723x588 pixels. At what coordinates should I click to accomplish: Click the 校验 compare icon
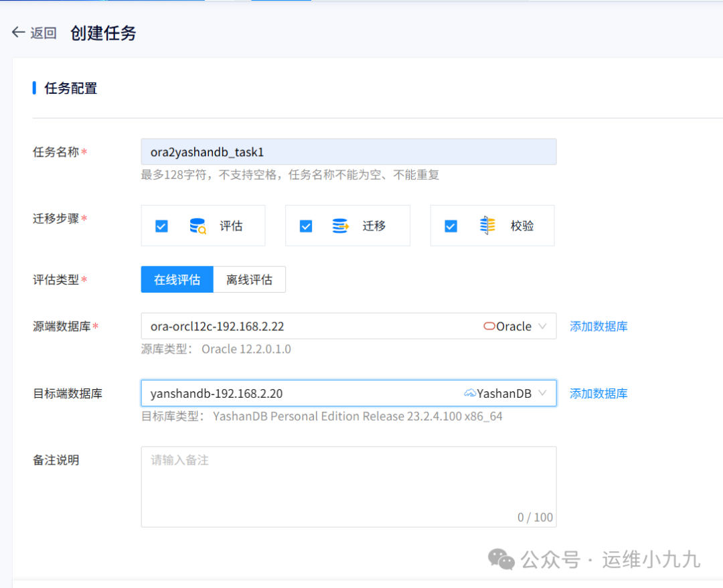pos(487,226)
